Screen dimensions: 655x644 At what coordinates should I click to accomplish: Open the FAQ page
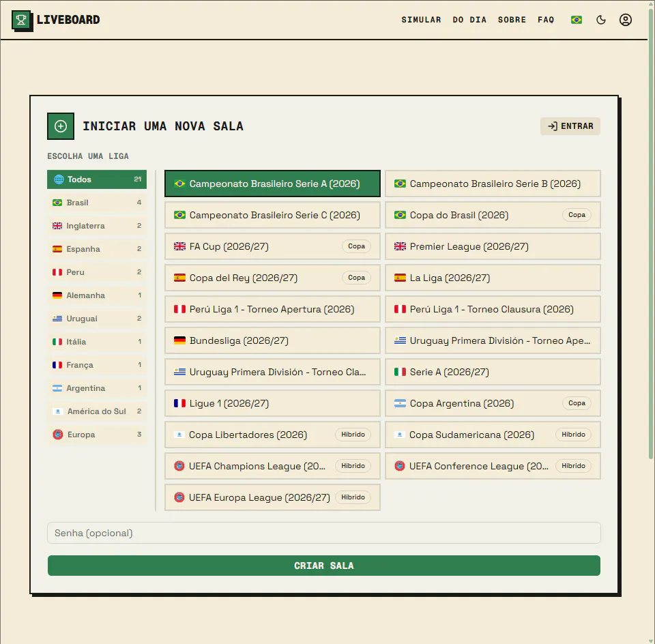[546, 20]
